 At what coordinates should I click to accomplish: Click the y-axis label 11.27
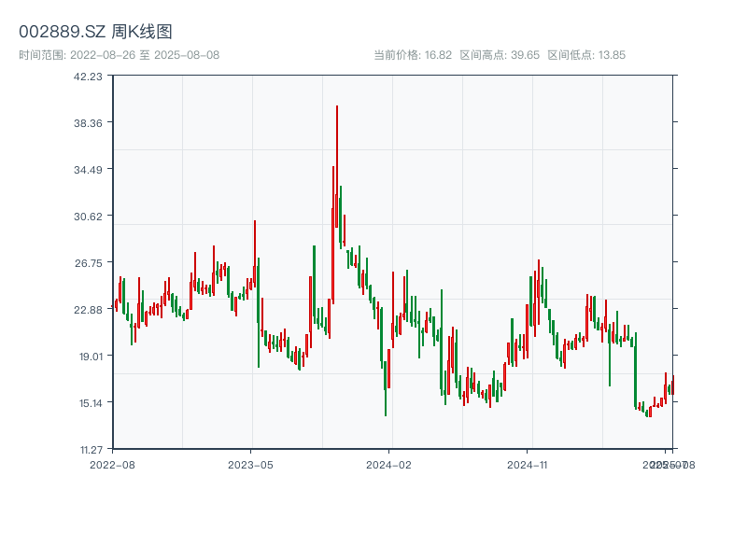[x=91, y=450]
